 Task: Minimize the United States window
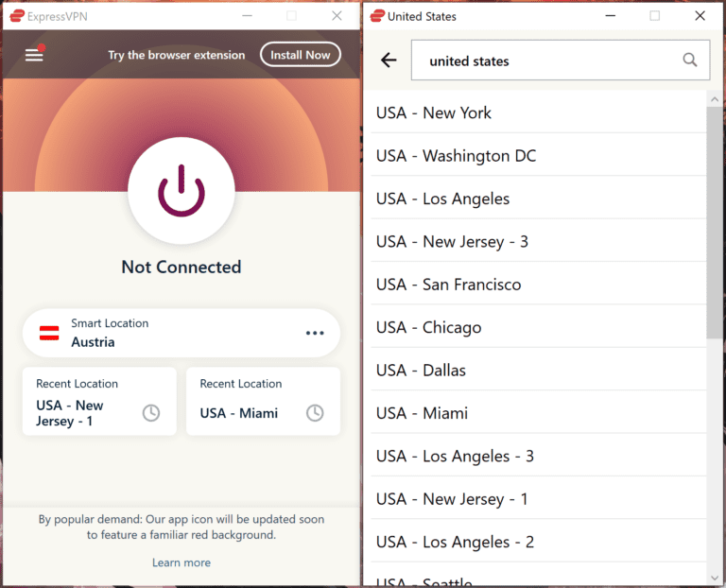(x=611, y=16)
